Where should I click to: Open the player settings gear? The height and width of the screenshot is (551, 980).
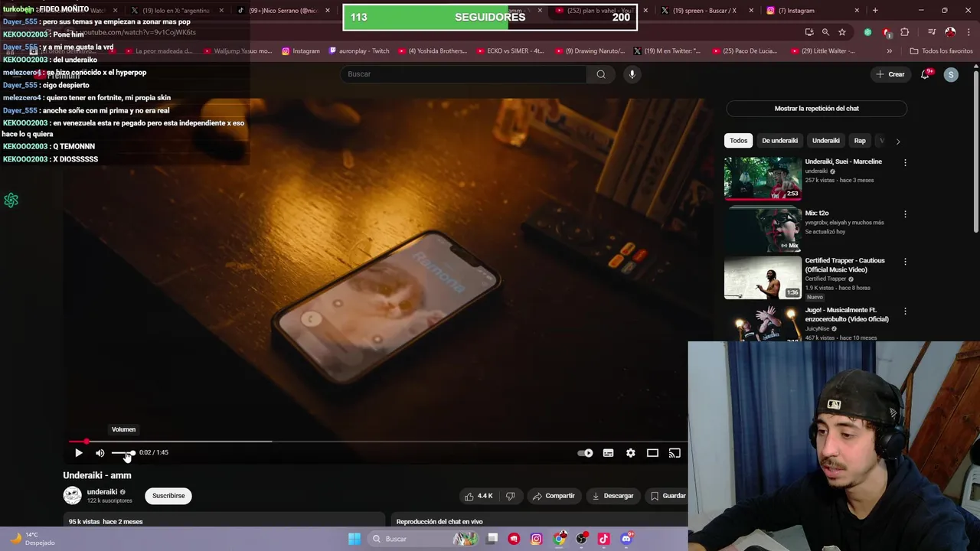(630, 453)
